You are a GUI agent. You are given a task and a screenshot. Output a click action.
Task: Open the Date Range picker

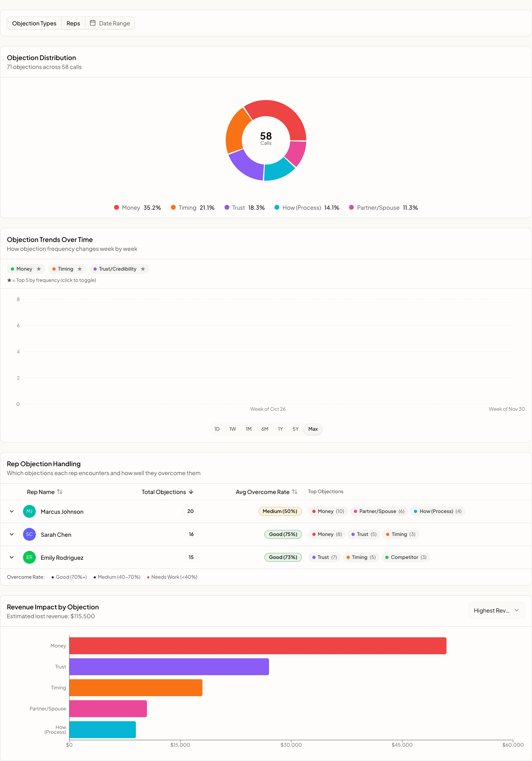pyautogui.click(x=110, y=23)
